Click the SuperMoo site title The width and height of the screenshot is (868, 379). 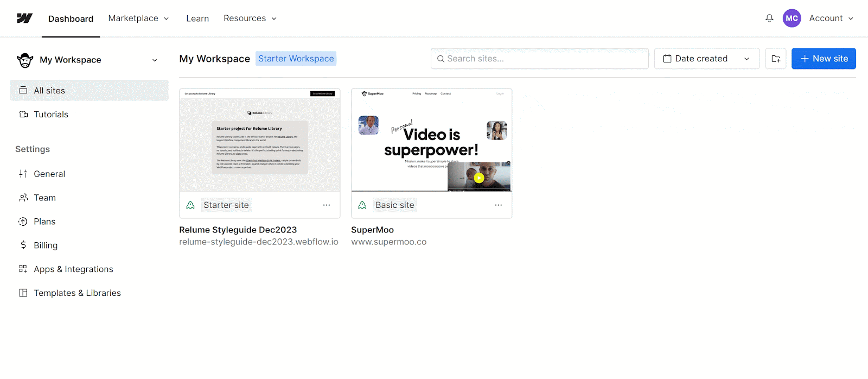(373, 230)
